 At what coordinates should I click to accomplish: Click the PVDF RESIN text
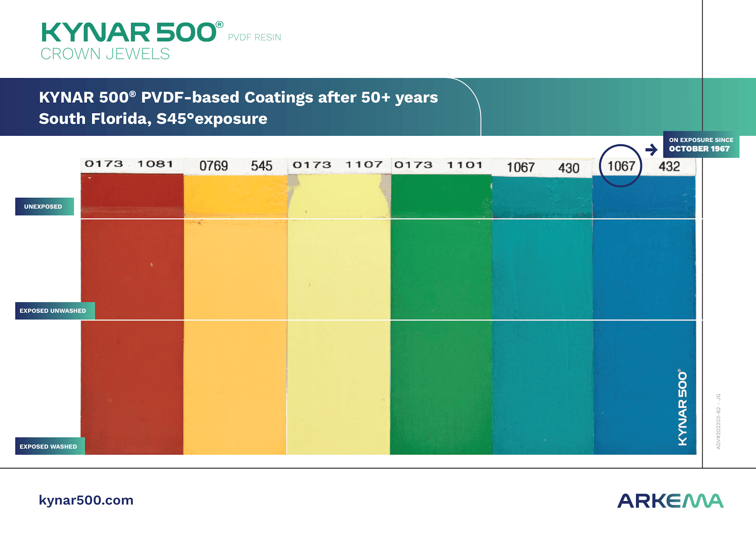pos(254,37)
